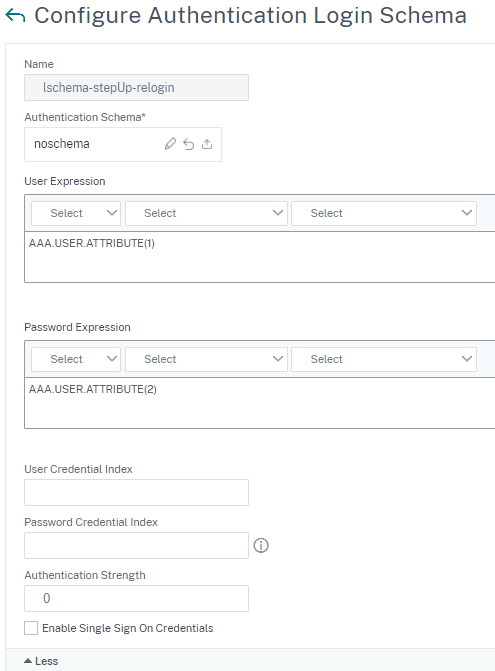This screenshot has height=671, width=495.
Task: Show info for Password Credential Index
Action: (261, 545)
